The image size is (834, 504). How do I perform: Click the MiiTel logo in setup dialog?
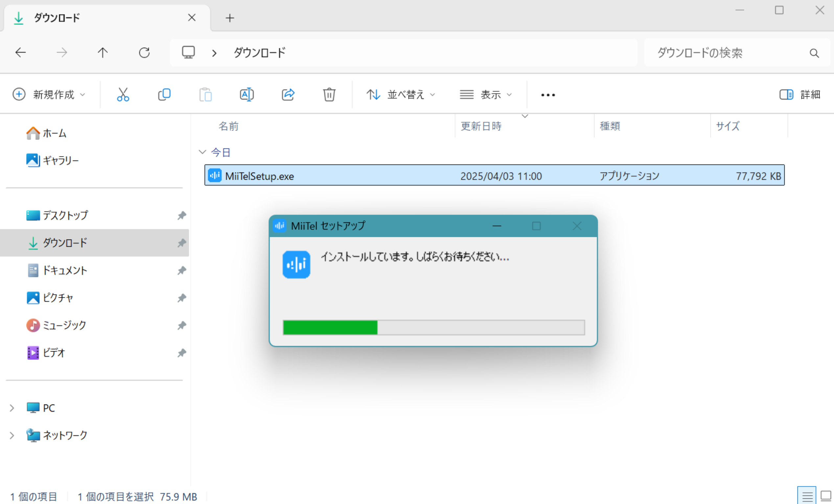click(x=296, y=264)
